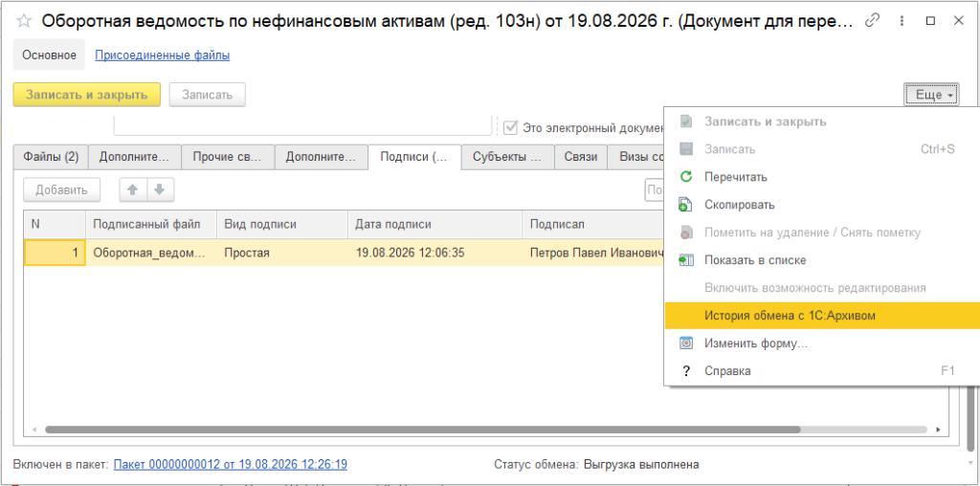Move signature row down with the arrow
Screen dimensions: 980x486
(160, 189)
